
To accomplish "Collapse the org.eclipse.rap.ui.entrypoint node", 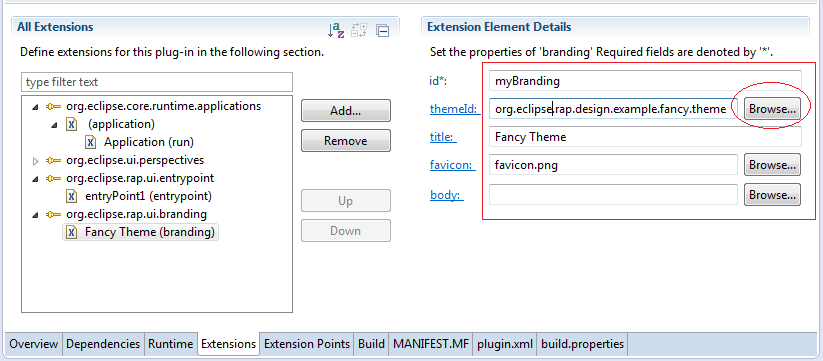I will point(36,179).
